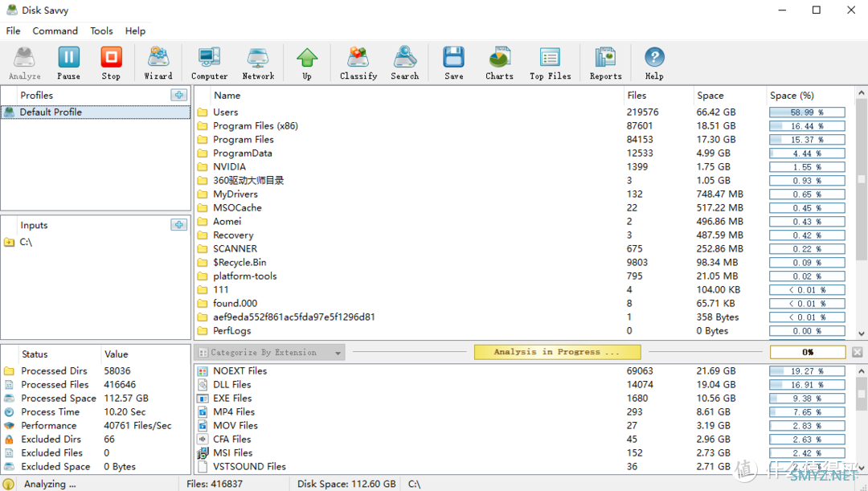Open the Help menu
The width and height of the screenshot is (868, 491).
(135, 31)
